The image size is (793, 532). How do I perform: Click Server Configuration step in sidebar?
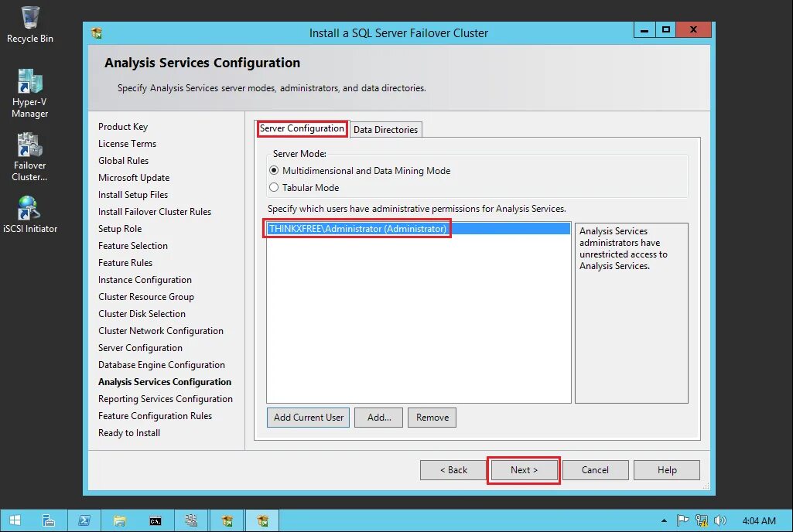(140, 348)
